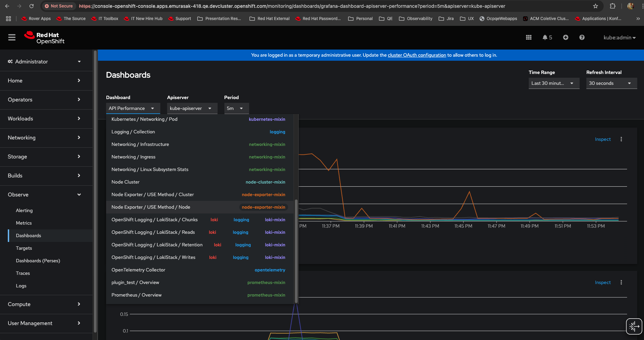Follow the cluster OAuth configuration link
The height and width of the screenshot is (340, 644).
417,55
